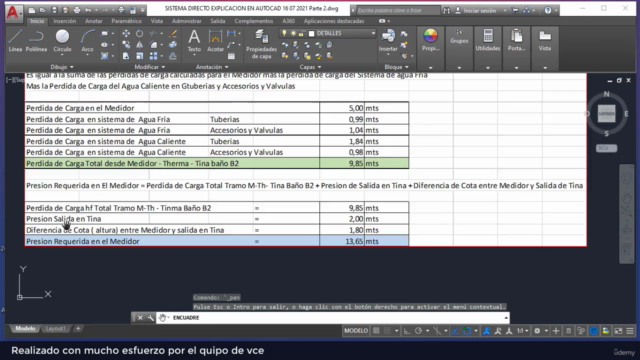This screenshot has height=360, width=640.
Task: Switch to the Paramétrico ribbon tab
Action: pyautogui.click(x=127, y=21)
